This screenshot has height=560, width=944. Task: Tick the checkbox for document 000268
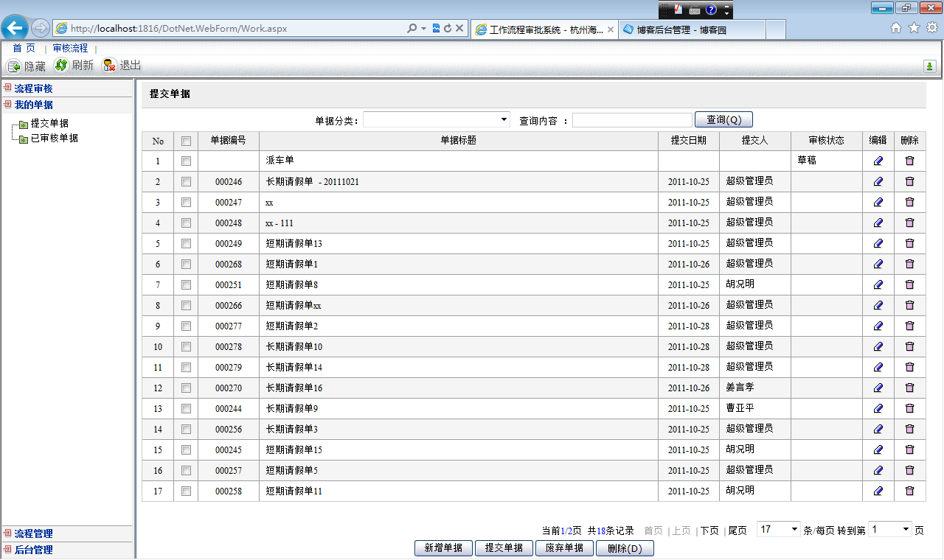186,264
